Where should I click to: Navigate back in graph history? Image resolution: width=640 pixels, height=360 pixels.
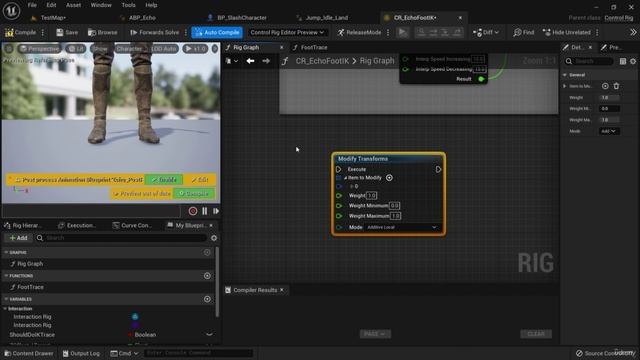pos(250,61)
